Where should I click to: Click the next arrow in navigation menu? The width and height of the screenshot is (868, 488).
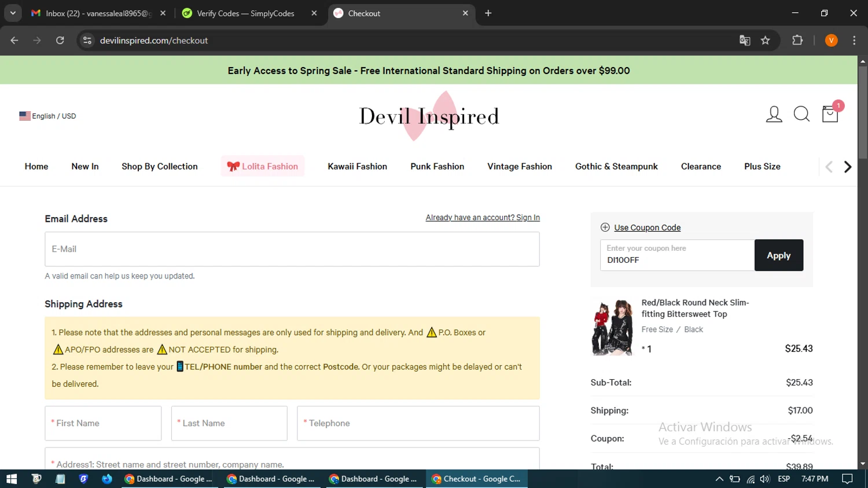[x=848, y=167]
